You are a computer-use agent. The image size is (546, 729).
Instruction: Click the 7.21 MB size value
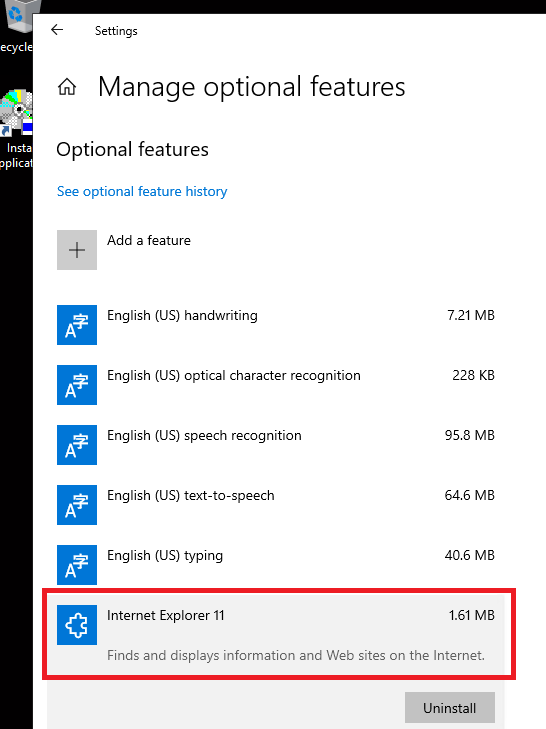point(471,315)
